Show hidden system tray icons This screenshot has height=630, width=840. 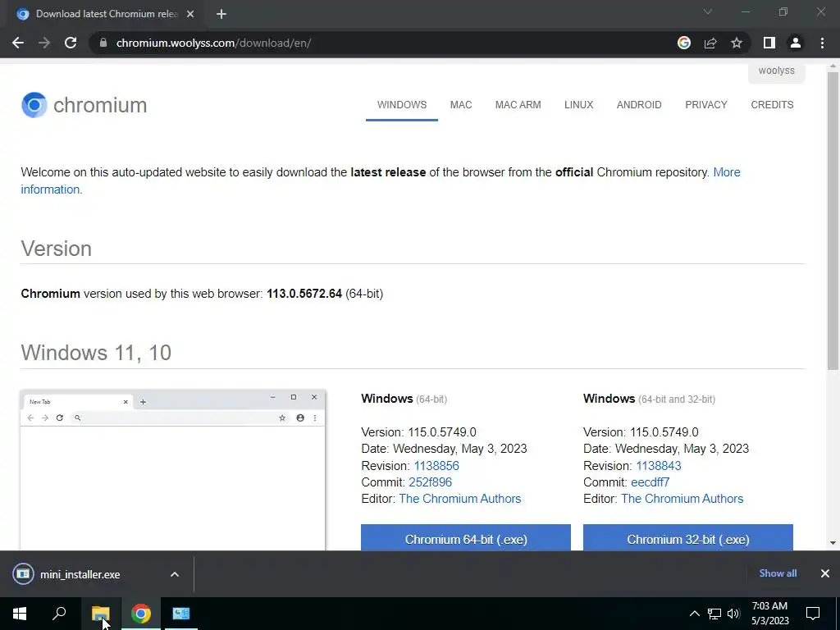pos(694,614)
